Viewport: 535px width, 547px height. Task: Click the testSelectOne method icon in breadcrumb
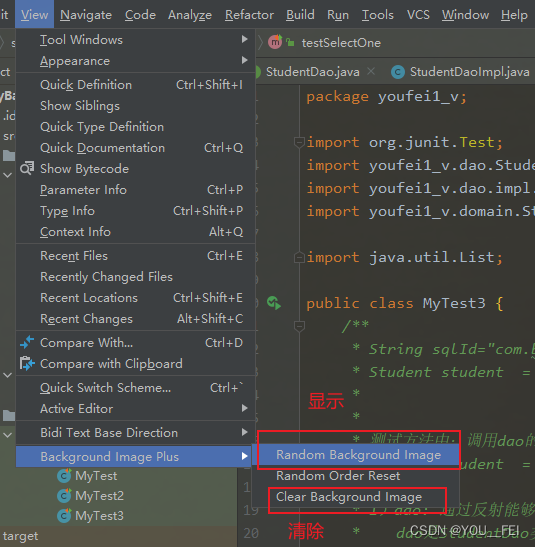(x=275, y=42)
